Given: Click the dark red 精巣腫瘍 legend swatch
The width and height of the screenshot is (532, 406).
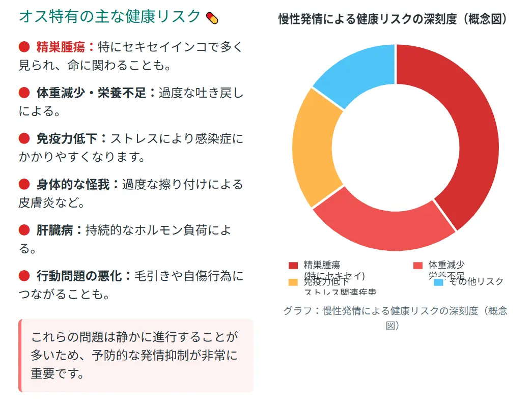Looking at the screenshot, I should coord(293,265).
